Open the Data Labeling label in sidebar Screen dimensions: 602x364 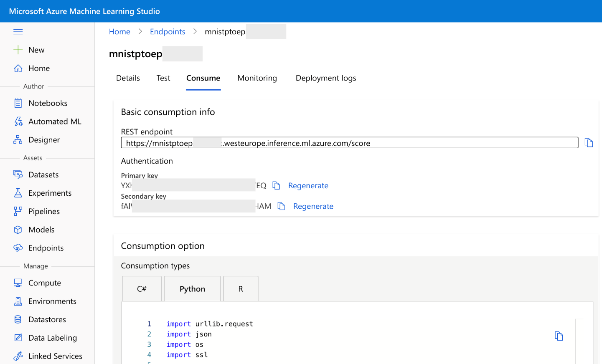tap(53, 338)
